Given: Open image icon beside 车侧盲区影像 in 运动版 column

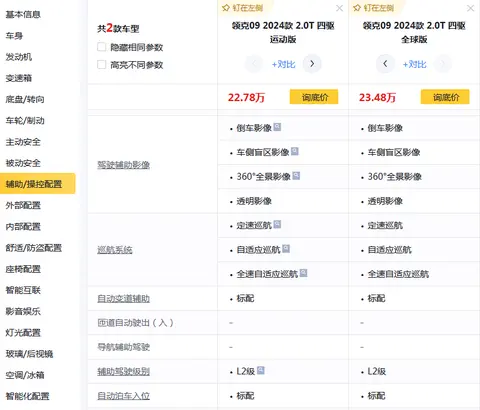Looking at the screenshot, I should (295, 151).
